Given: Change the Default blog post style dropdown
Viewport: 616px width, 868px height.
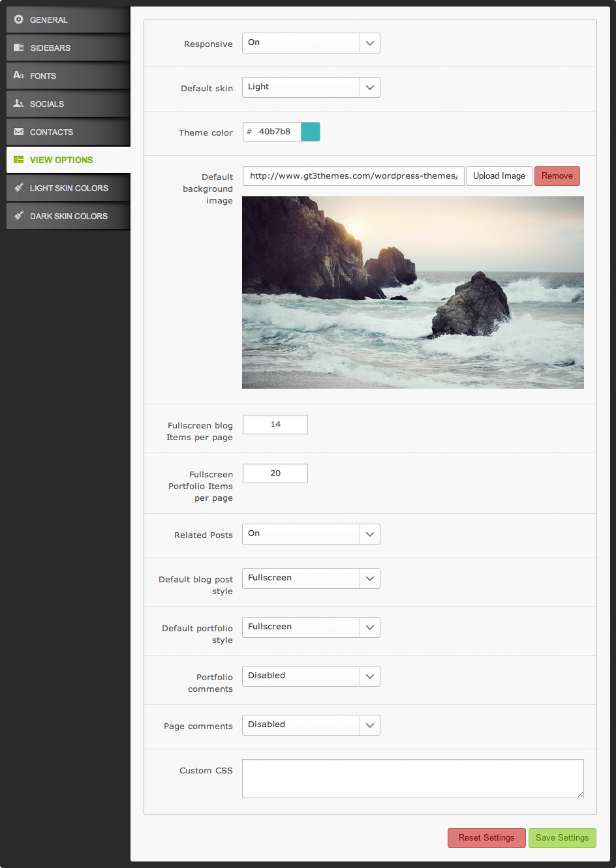Looking at the screenshot, I should 311,578.
